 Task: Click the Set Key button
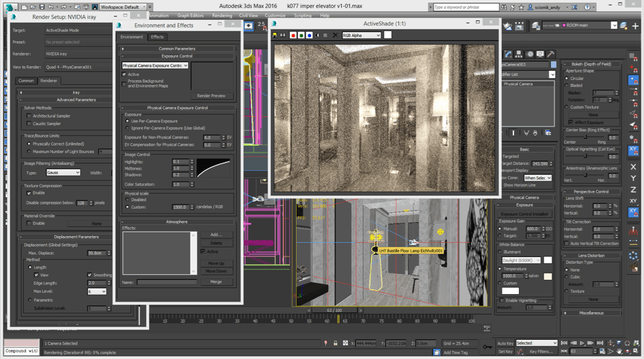[x=505, y=351]
